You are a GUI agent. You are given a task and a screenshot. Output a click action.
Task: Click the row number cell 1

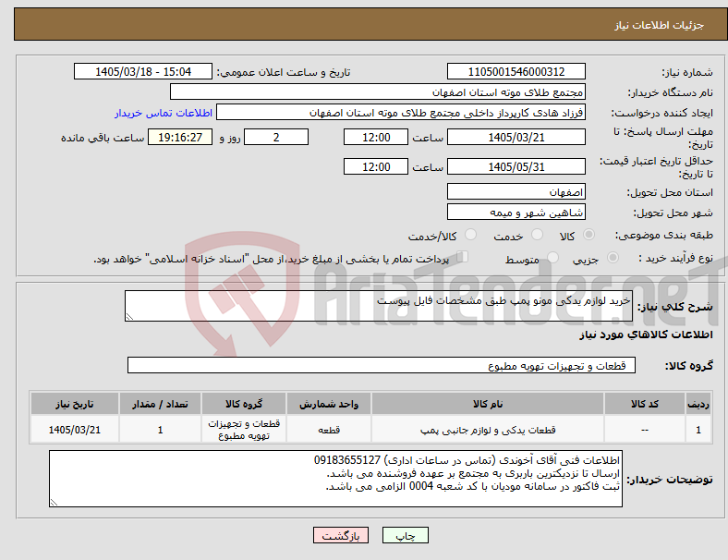[x=698, y=430]
